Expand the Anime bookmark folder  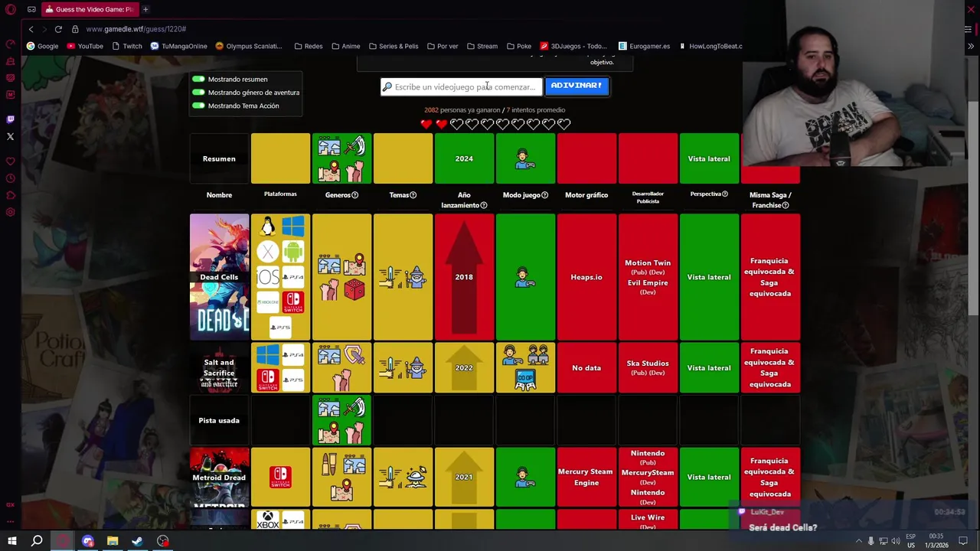click(x=346, y=46)
